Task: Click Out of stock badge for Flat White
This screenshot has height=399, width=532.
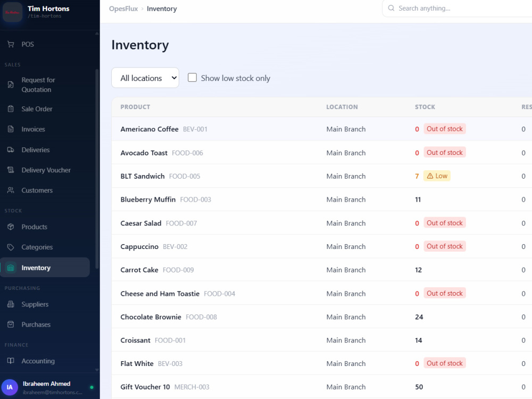Action: pos(444,363)
